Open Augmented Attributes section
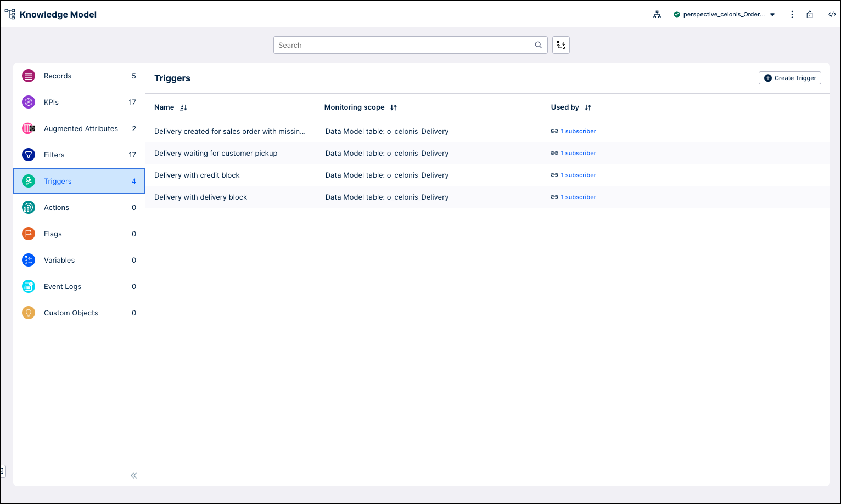The image size is (841, 504). (79, 128)
